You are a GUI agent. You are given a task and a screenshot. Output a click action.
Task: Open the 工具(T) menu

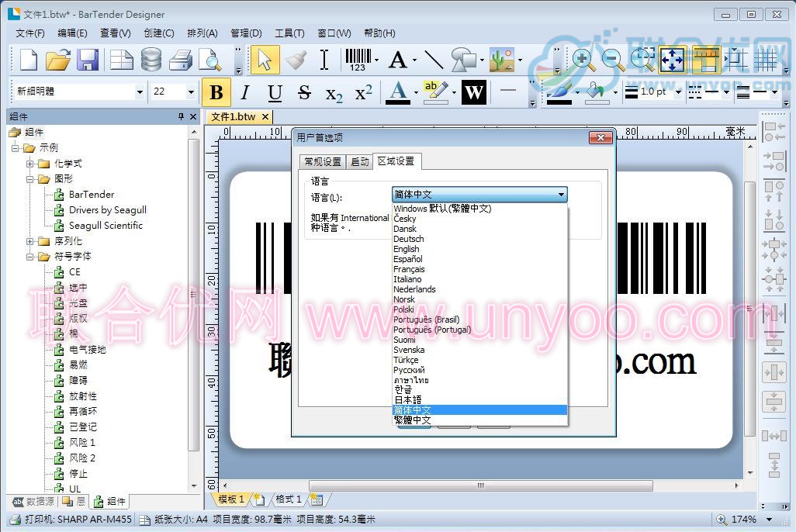289,33
